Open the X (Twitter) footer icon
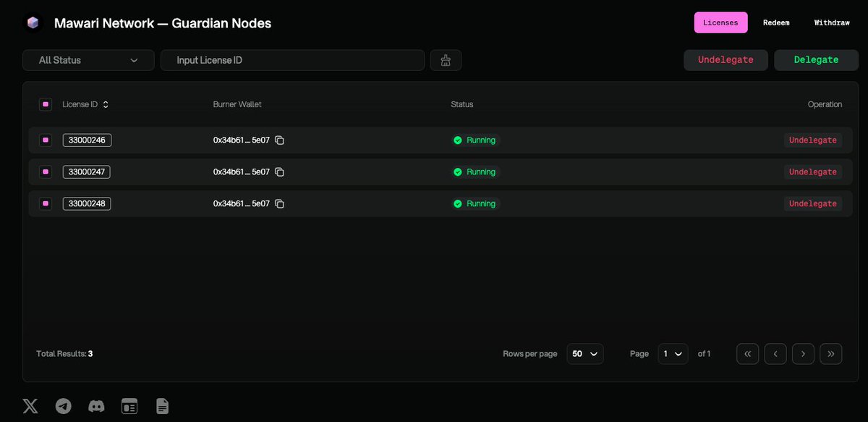 point(30,406)
